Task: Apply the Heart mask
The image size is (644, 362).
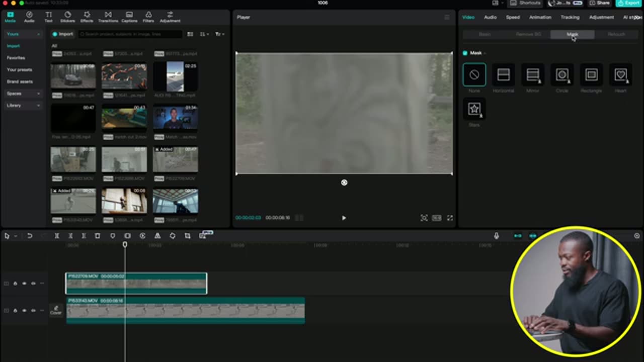Action: [620, 75]
